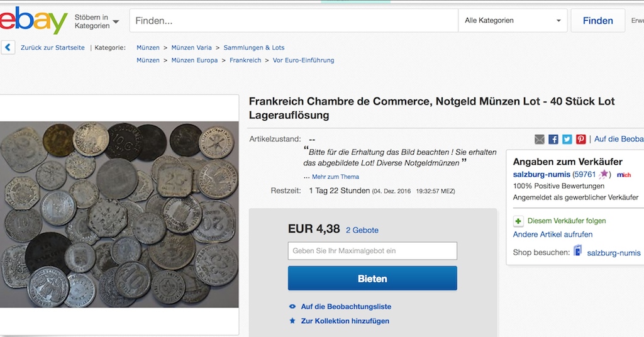The width and height of the screenshot is (644, 337).
Task: Open the eBay logo home link
Action: pos(33,21)
